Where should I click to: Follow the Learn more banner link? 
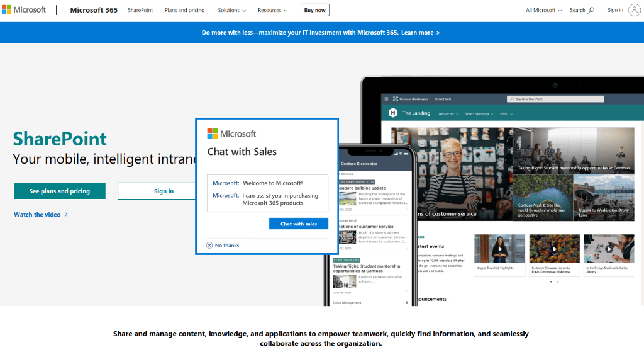tap(420, 33)
